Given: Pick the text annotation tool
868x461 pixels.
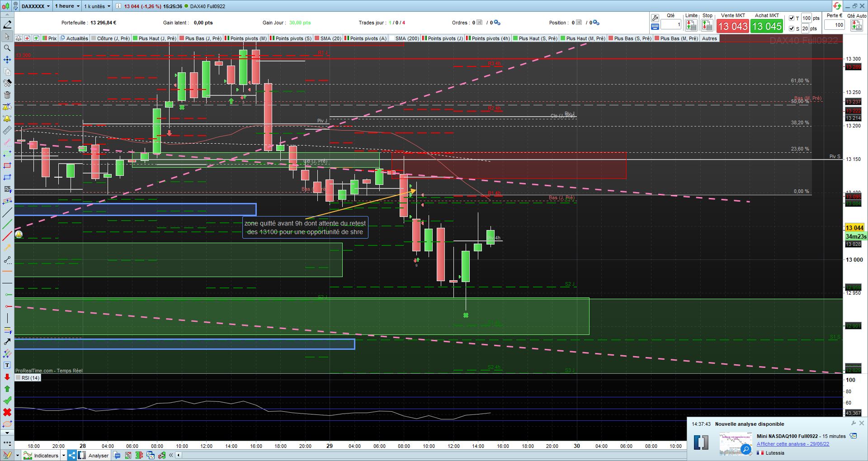Looking at the screenshot, I should coord(7,365).
